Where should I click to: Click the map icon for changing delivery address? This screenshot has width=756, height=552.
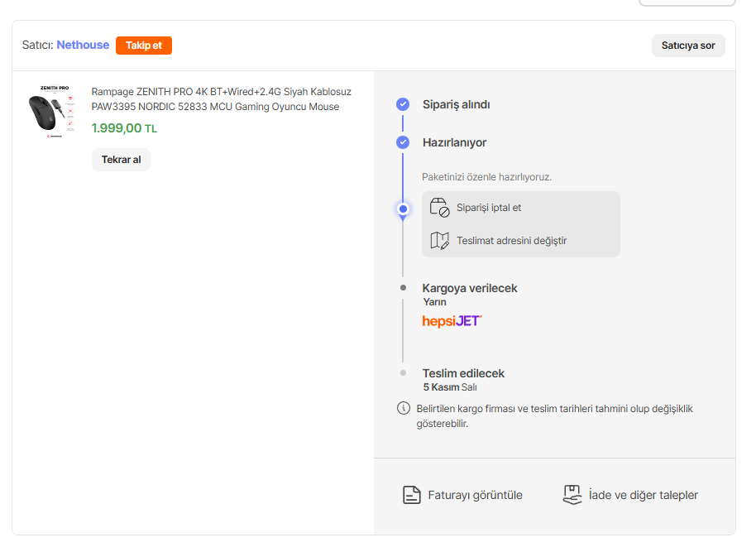coord(439,241)
